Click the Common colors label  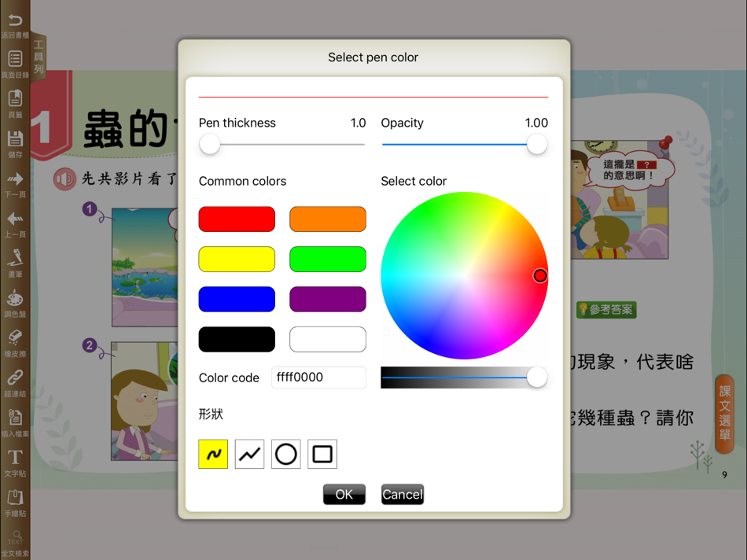242,181
